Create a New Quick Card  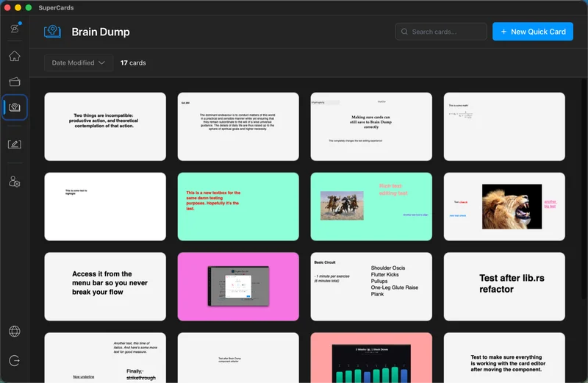(x=532, y=32)
